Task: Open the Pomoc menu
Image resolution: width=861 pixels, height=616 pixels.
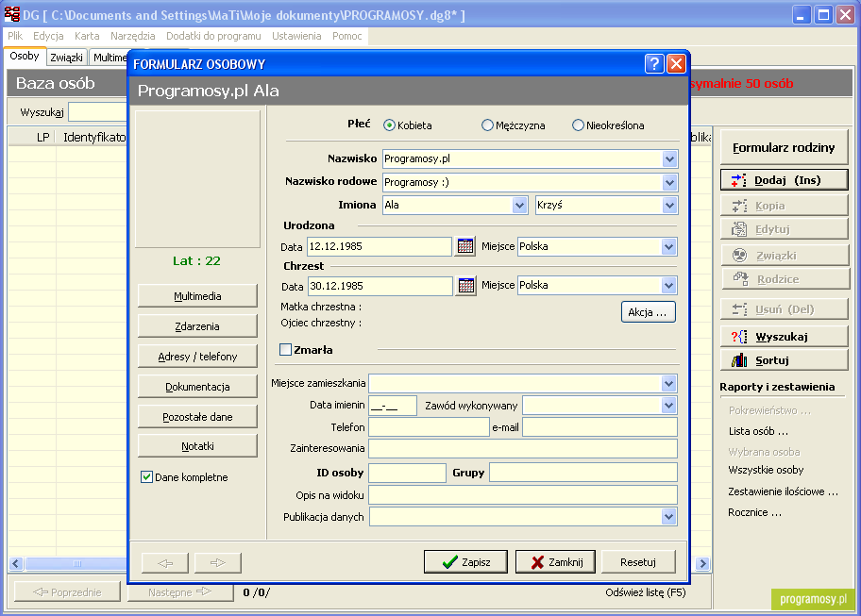Action: point(347,36)
